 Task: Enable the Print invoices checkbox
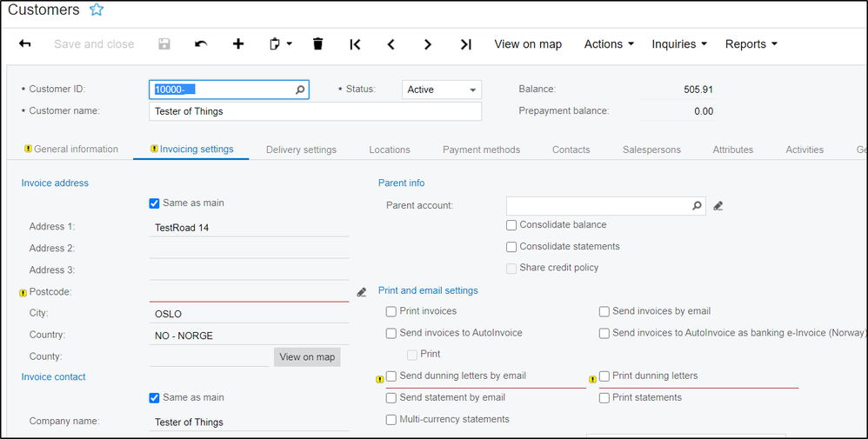391,311
